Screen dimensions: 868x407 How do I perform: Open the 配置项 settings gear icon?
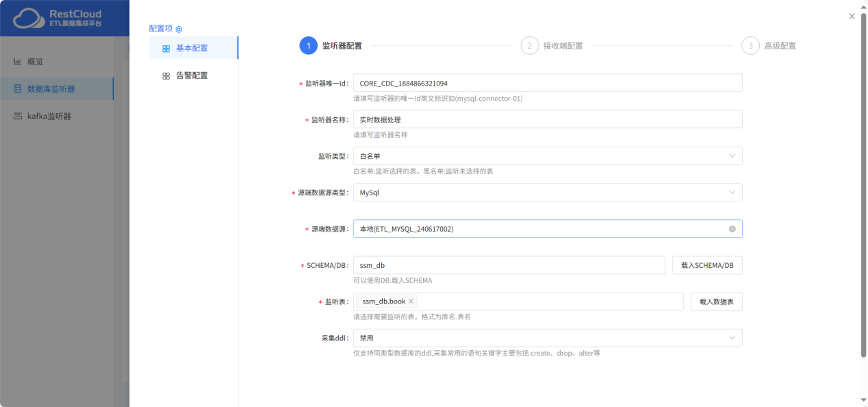(x=179, y=29)
